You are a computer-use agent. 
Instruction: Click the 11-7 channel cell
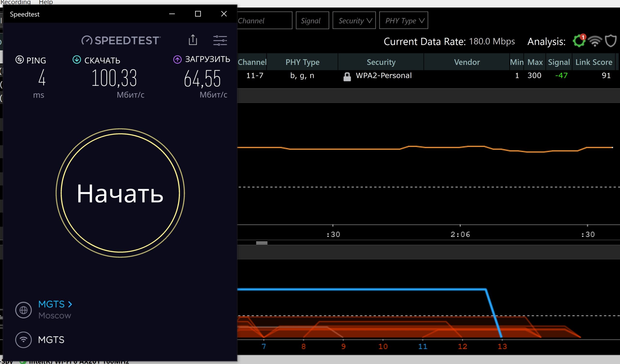(255, 76)
